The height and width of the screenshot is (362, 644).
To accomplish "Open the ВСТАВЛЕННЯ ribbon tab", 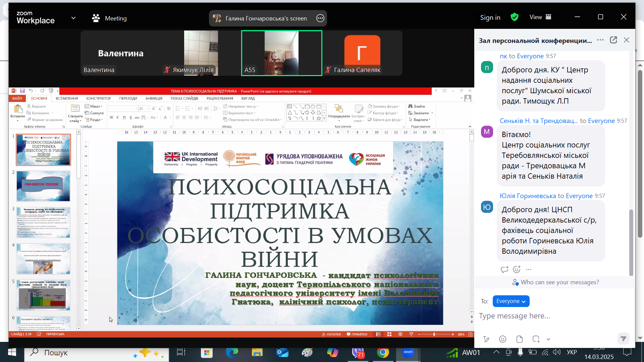I will [x=67, y=99].
